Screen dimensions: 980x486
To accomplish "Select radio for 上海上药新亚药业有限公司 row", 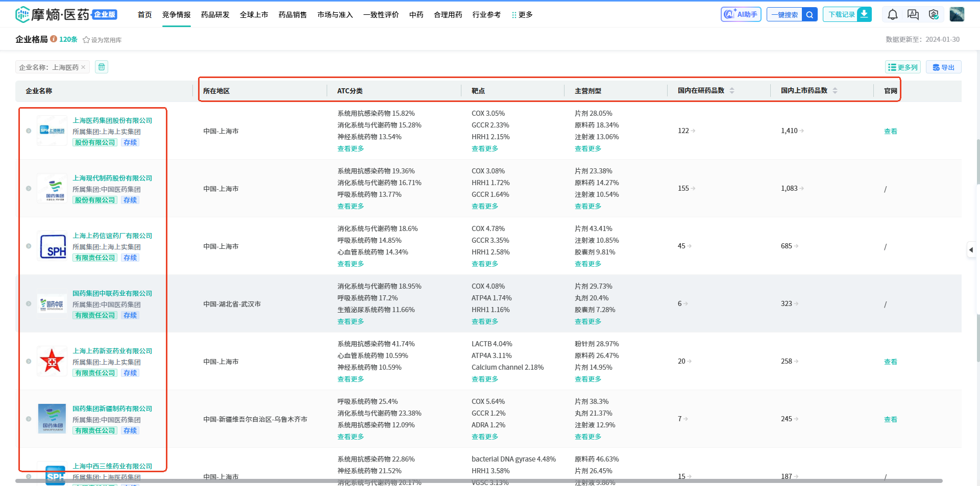I will pos(29,361).
